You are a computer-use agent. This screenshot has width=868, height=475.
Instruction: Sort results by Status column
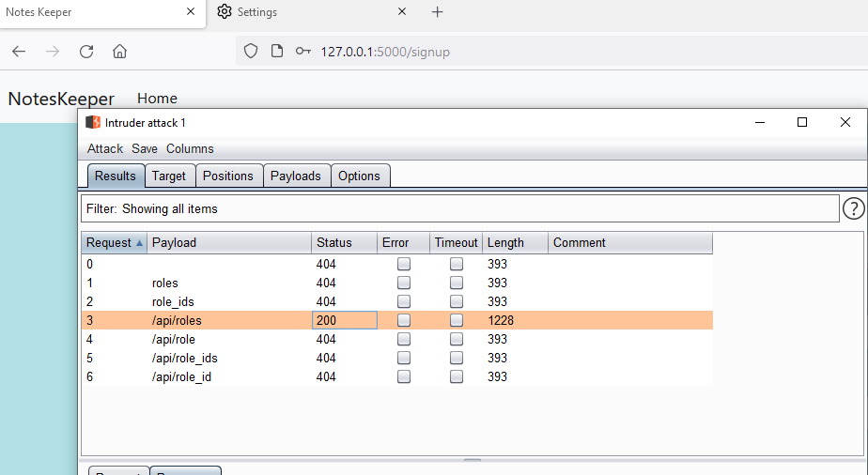tap(345, 243)
